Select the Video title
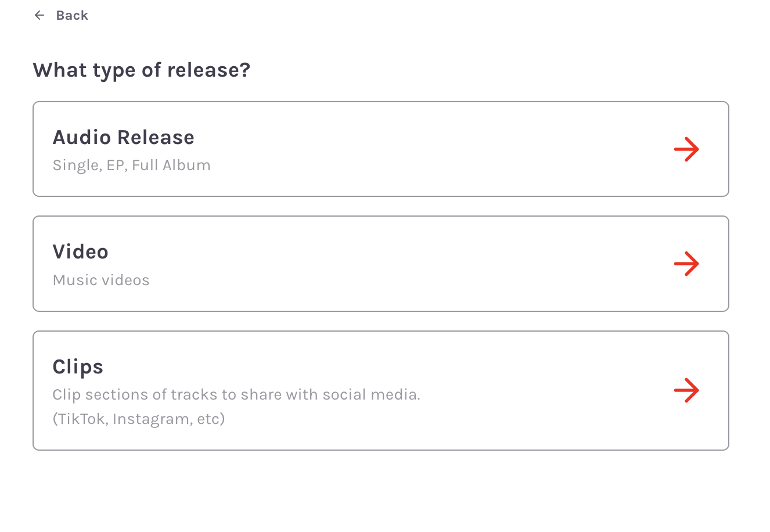Viewport: 770px width, 532px height. (80, 252)
